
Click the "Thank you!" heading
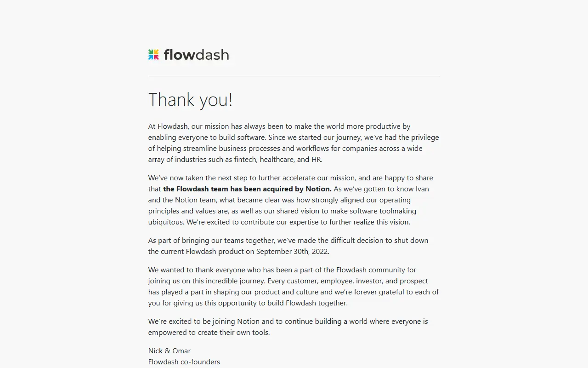(191, 100)
